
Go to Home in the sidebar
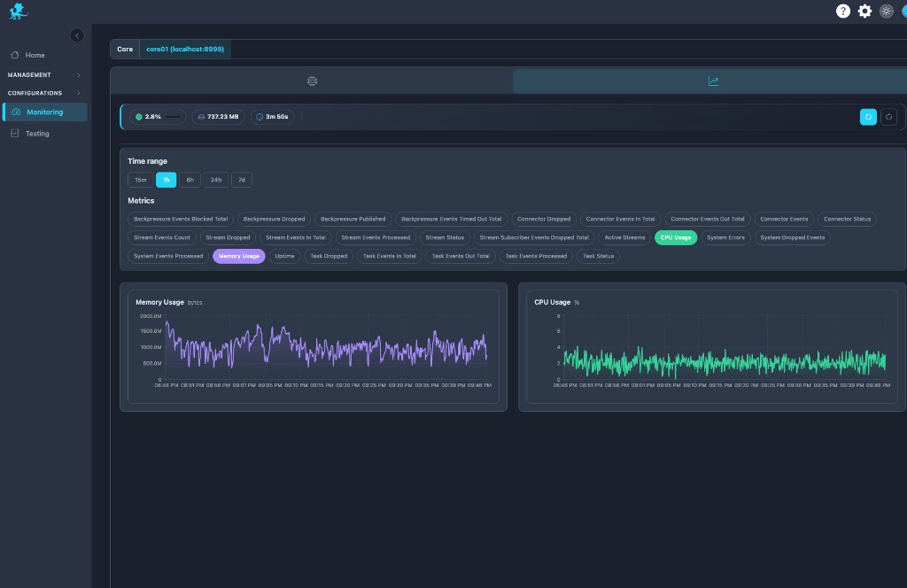click(35, 55)
